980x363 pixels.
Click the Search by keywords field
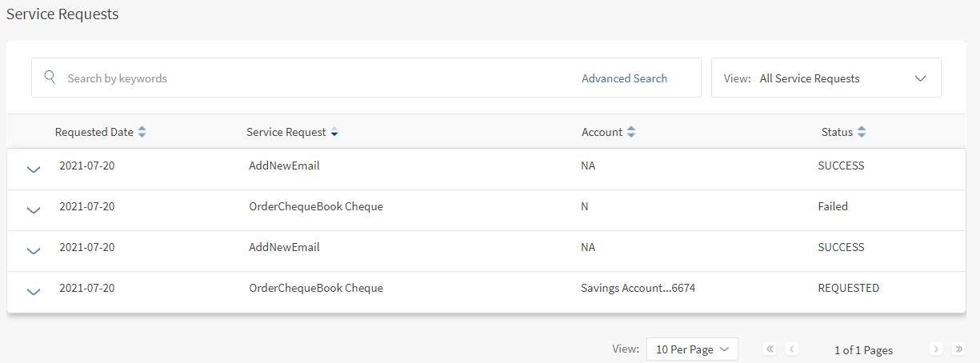tap(304, 78)
